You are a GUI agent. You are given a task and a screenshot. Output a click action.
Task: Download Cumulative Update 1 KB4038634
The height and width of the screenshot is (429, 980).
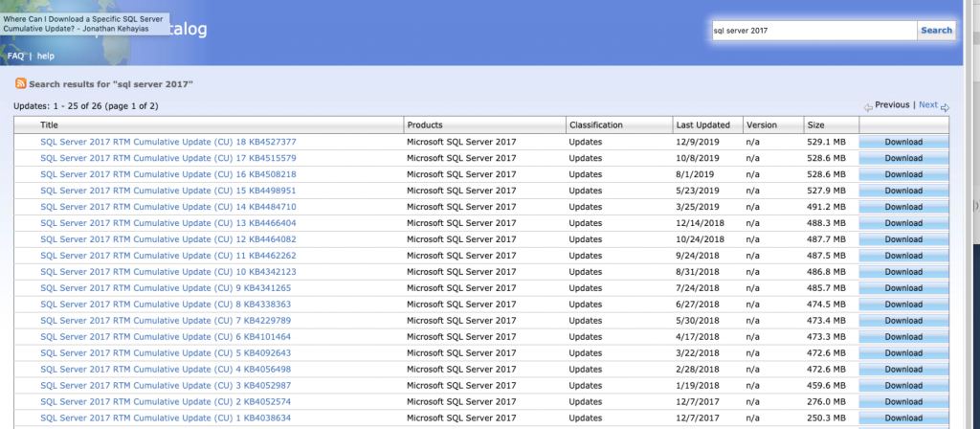(x=903, y=418)
